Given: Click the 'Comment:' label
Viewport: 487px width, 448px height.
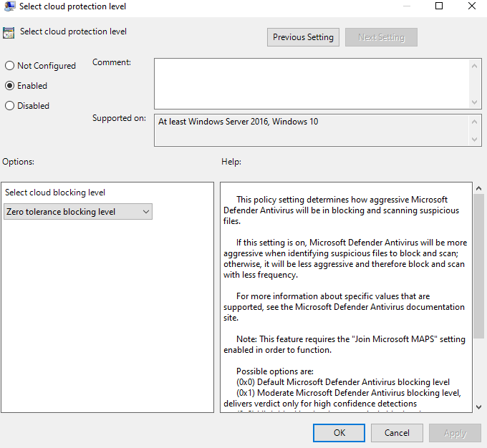Looking at the screenshot, I should tap(112, 62).
